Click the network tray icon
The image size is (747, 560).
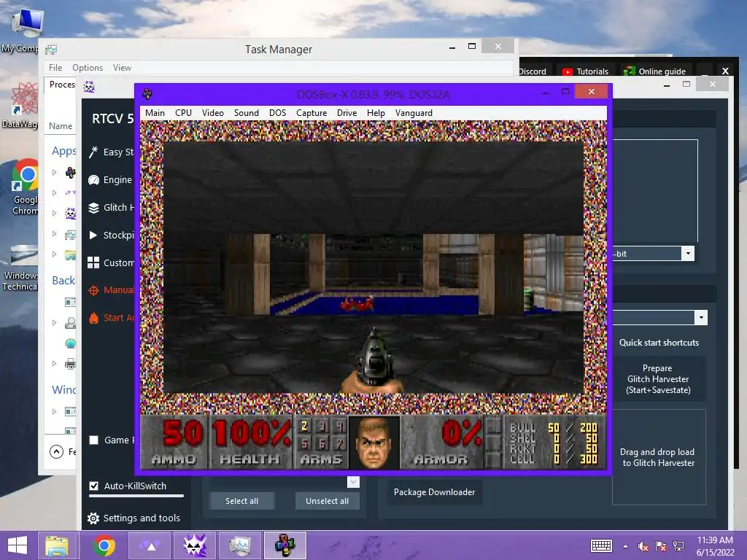pos(678,546)
